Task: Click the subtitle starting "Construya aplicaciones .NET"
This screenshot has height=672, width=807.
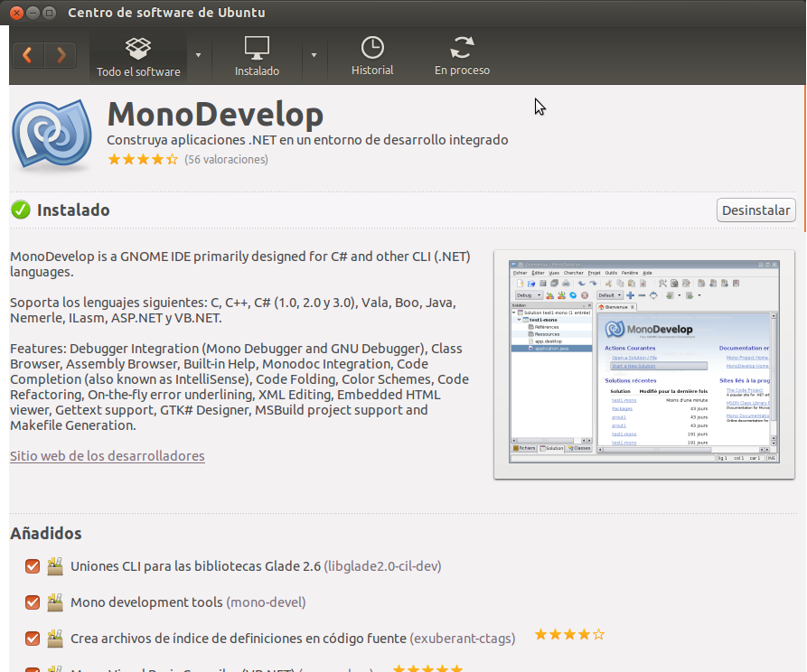Action: (307, 140)
